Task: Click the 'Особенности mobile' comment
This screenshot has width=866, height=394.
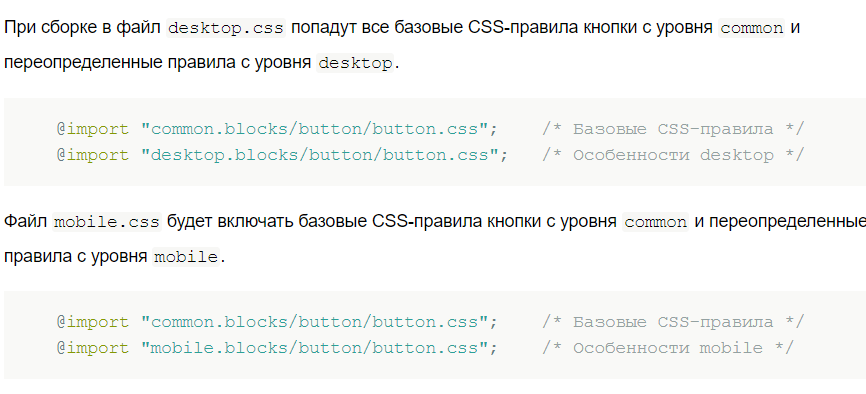Action: [x=668, y=348]
